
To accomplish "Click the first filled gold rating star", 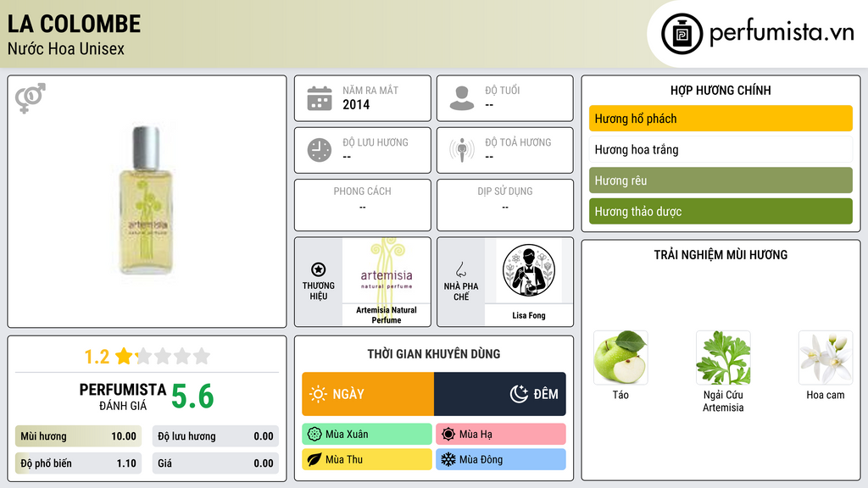I will pyautogui.click(x=124, y=356).
